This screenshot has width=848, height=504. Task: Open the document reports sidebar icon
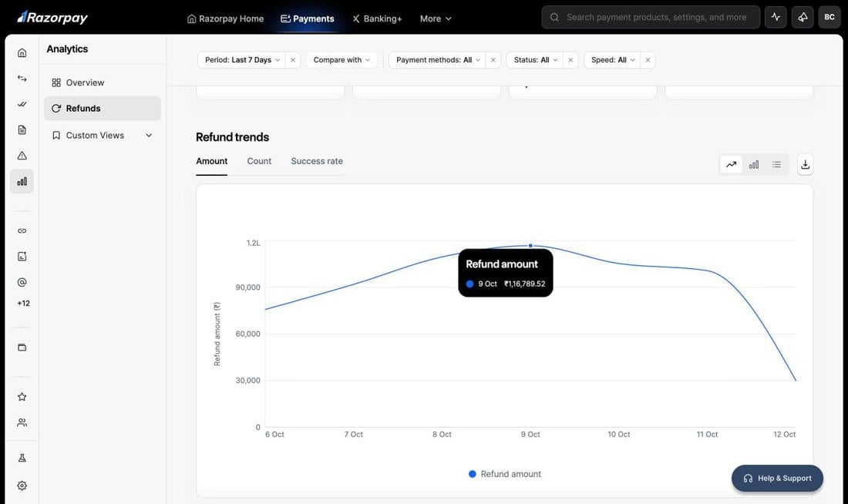pos(22,129)
